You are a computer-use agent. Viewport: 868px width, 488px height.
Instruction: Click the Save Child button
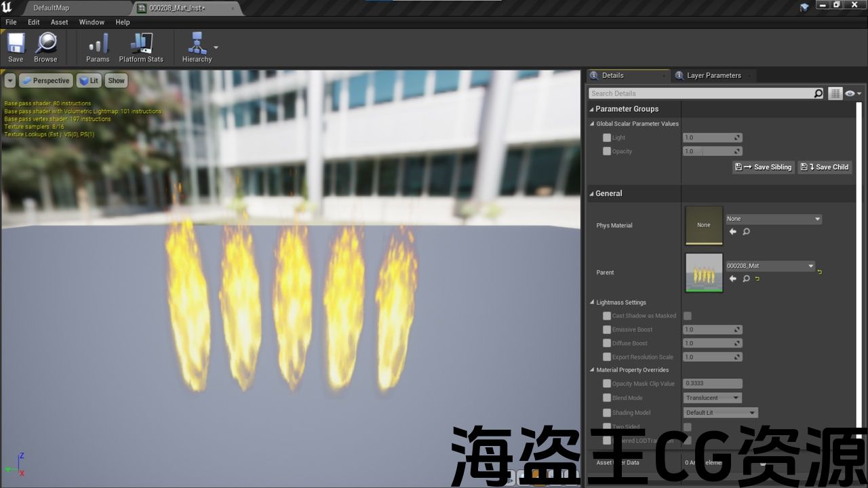[825, 167]
